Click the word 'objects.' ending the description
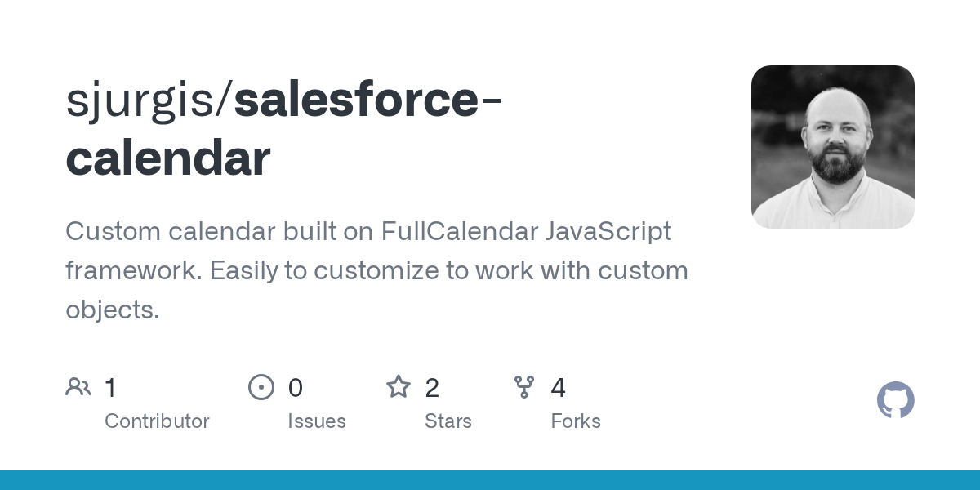Viewport: 980px width, 490px height. (113, 310)
